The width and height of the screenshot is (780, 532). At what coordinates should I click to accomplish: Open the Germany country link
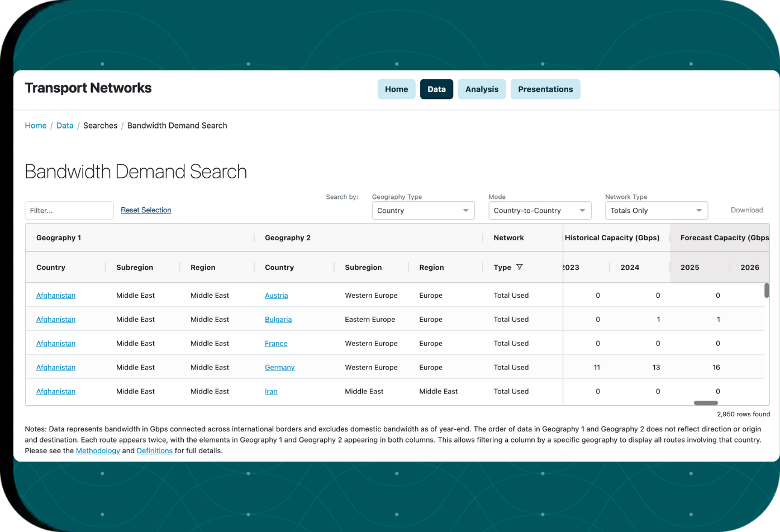[x=279, y=368]
